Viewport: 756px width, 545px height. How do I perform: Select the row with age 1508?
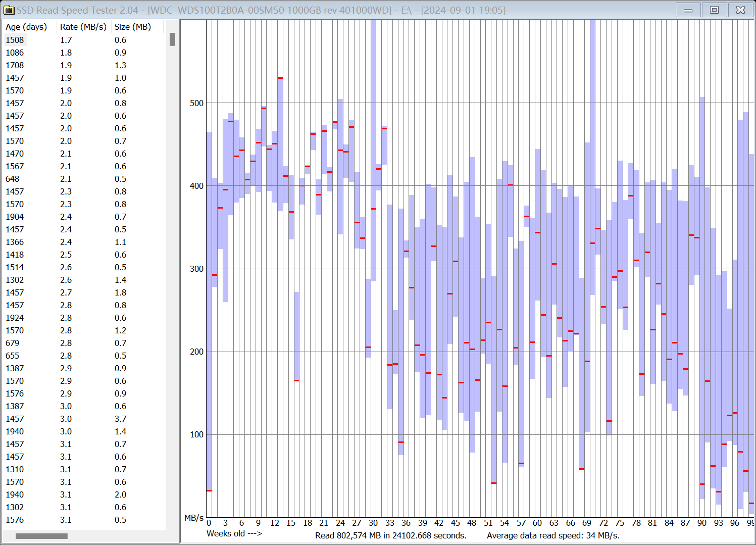(x=84, y=40)
